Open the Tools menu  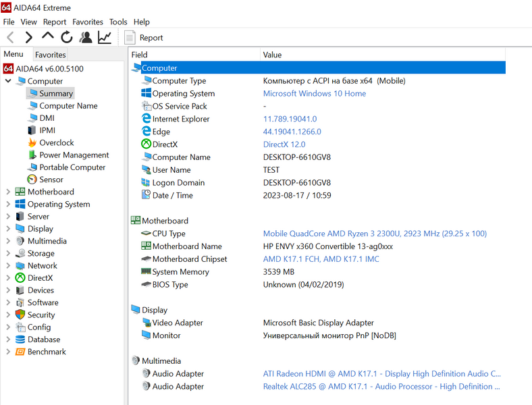coord(118,22)
